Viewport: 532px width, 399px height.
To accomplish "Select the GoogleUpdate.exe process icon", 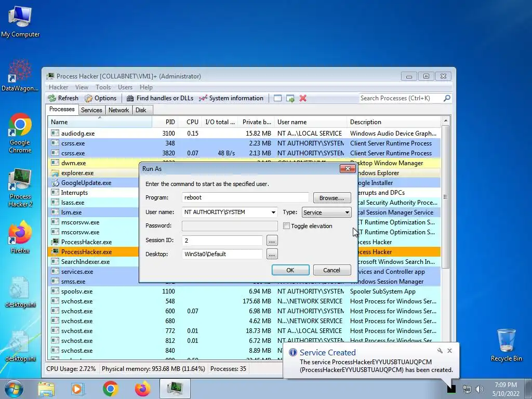I will pyautogui.click(x=55, y=182).
